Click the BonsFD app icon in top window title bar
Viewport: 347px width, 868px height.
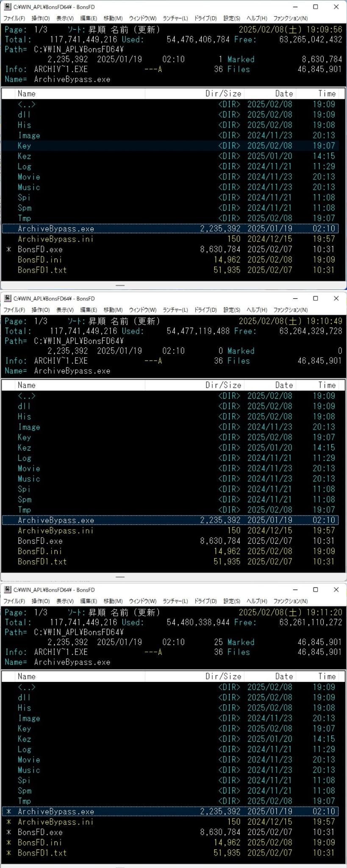coord(7,7)
